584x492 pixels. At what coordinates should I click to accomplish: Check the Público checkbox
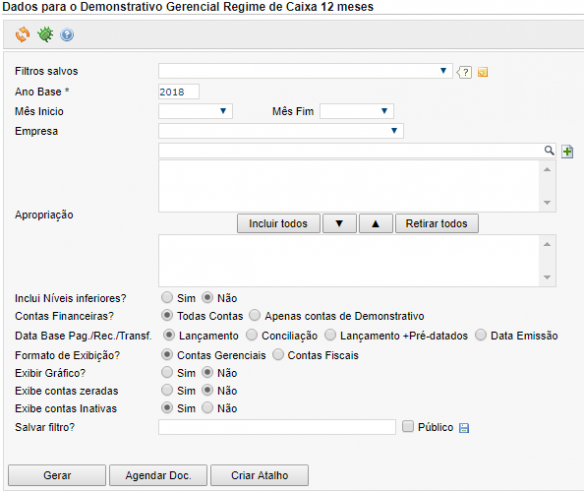[x=408, y=426]
